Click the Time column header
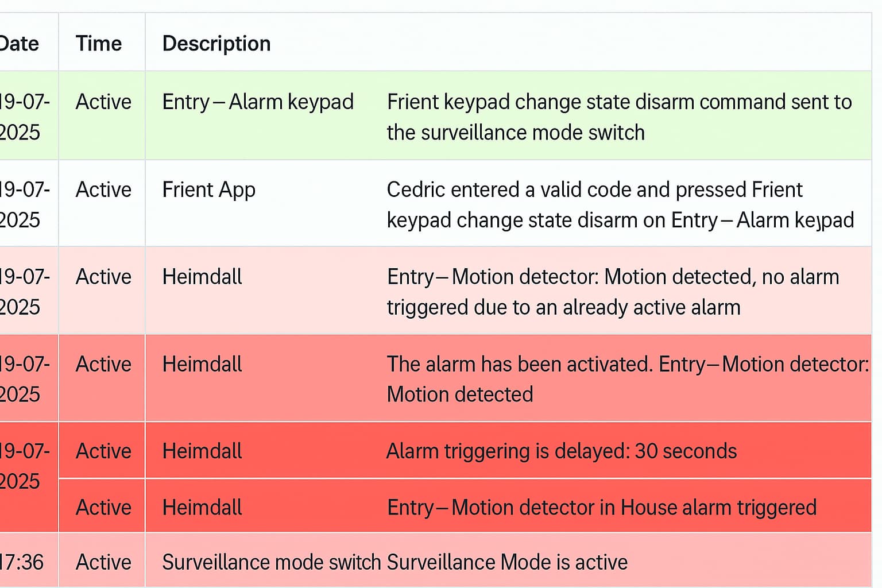This screenshot has height=588, width=882. click(x=99, y=44)
